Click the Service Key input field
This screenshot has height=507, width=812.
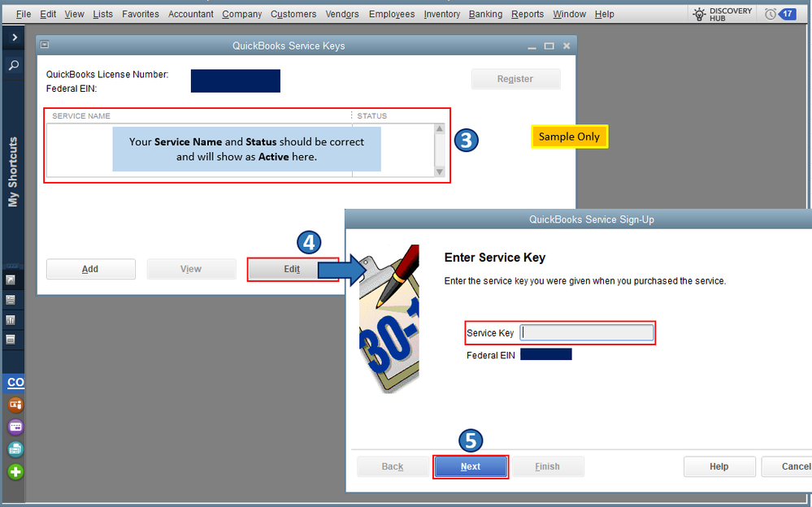tap(587, 332)
